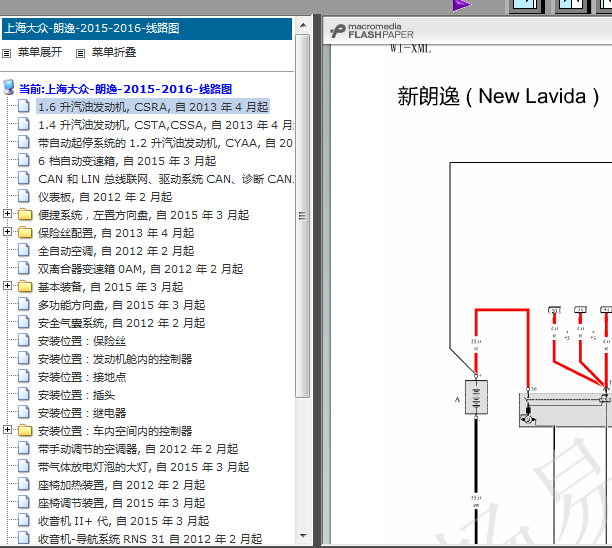Open 收音机 II+ 代, 自 2015 年 3 月起
This screenshot has width=612, height=548.
(x=123, y=520)
